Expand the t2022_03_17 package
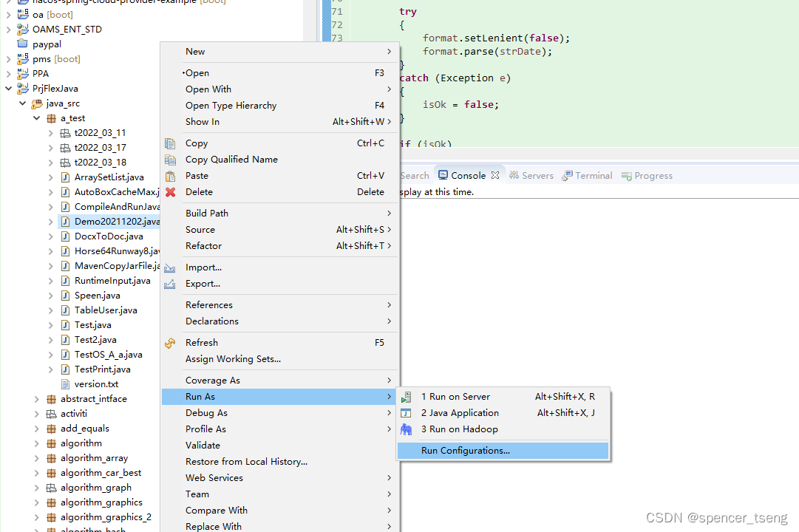This screenshot has width=799, height=532. point(51,147)
